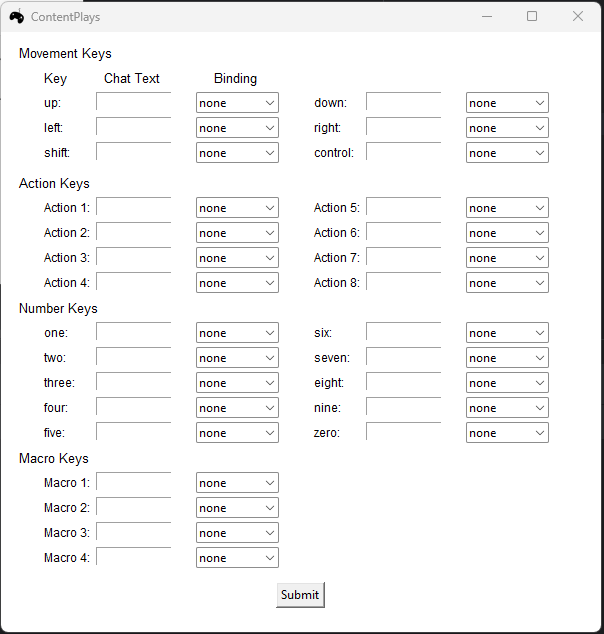The height and width of the screenshot is (634, 604).
Task: Click the Action 1 chat text field
Action: click(133, 206)
